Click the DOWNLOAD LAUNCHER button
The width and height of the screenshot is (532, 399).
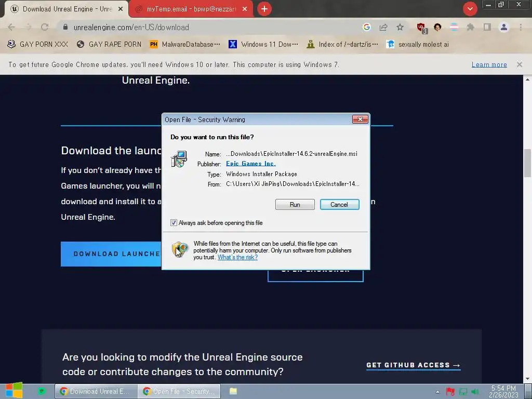click(111, 254)
